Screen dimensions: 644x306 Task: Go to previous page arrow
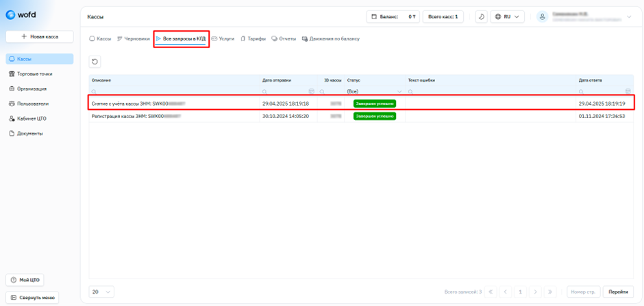pyautogui.click(x=505, y=292)
